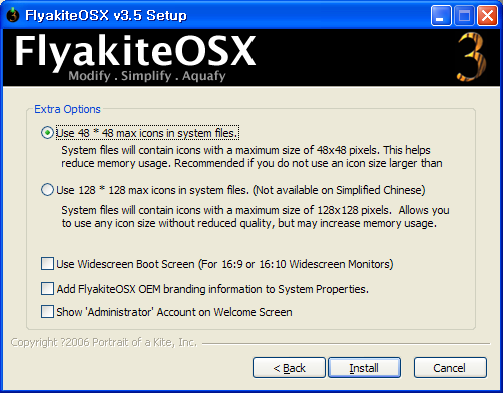
Task: Click the tiger-striped 3 logo in banner
Action: pos(471,57)
